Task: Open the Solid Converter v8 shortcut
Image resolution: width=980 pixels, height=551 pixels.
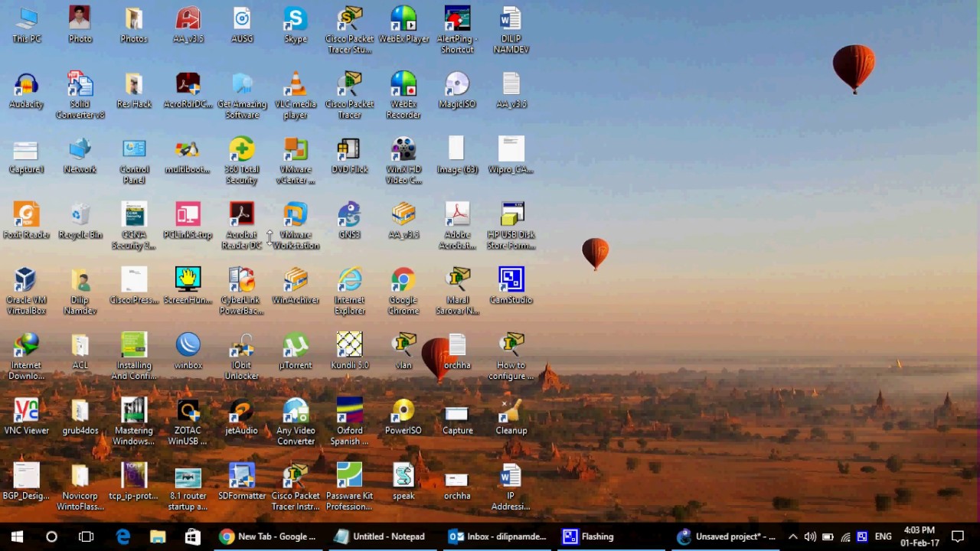Action: click(80, 96)
